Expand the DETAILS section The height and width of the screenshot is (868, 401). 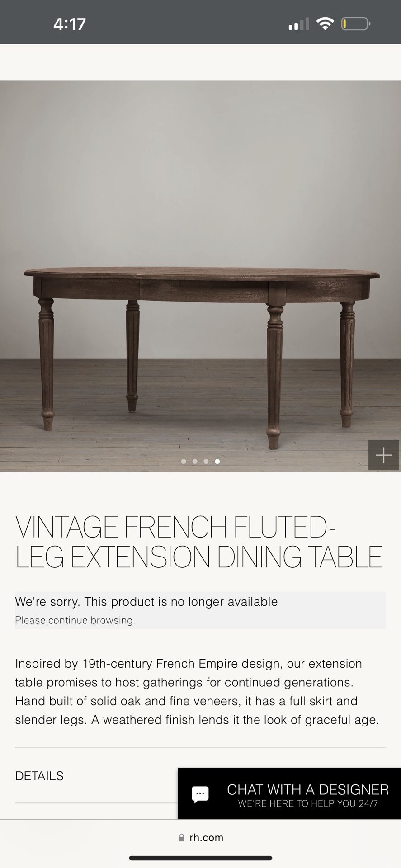(39, 776)
